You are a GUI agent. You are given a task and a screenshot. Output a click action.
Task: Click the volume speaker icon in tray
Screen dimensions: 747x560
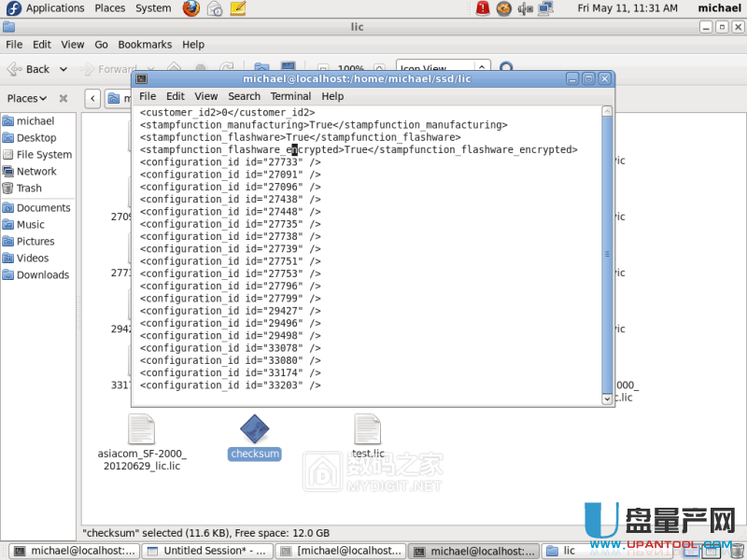(x=526, y=8)
